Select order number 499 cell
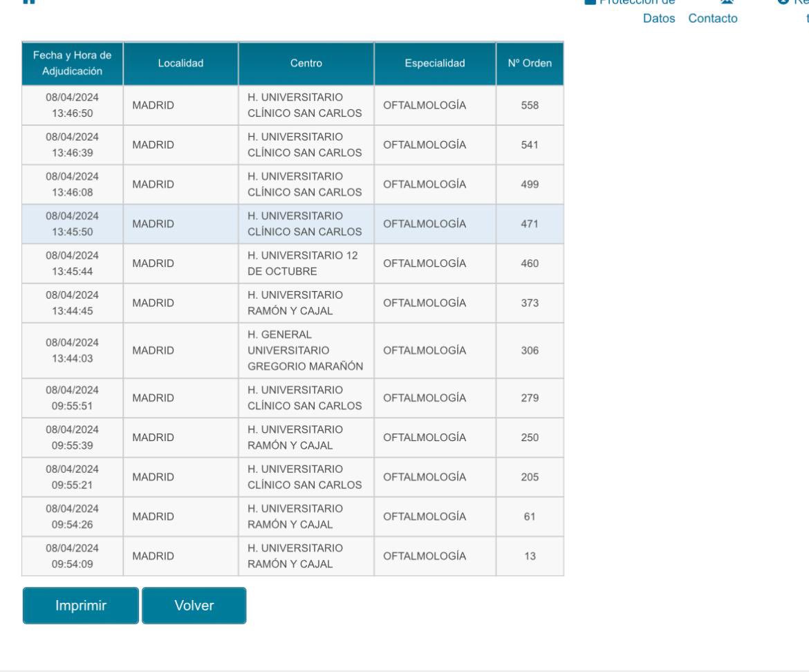This screenshot has height=672, width=809. (530, 185)
